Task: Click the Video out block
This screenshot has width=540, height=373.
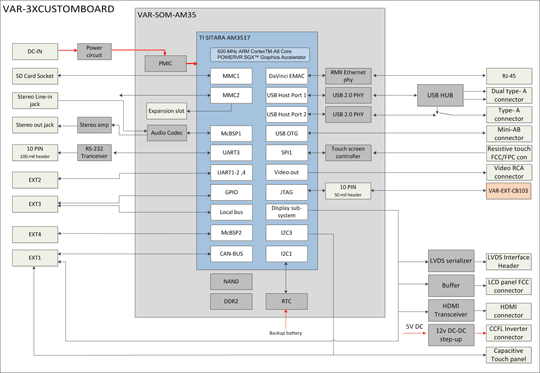Action: pyautogui.click(x=287, y=173)
